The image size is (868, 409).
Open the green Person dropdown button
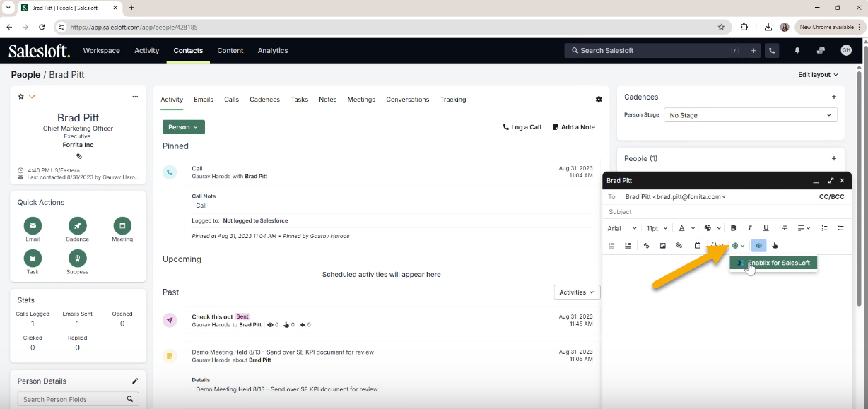pos(184,127)
